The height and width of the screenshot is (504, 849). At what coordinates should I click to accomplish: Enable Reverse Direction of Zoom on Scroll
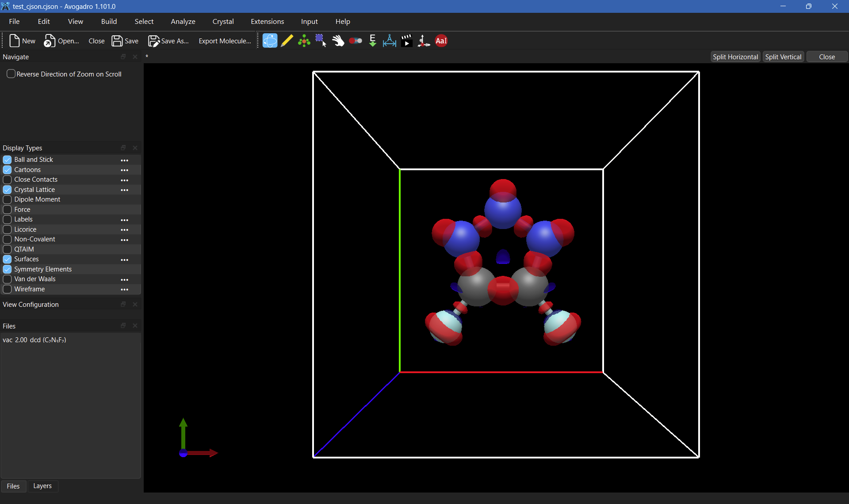pyautogui.click(x=11, y=74)
